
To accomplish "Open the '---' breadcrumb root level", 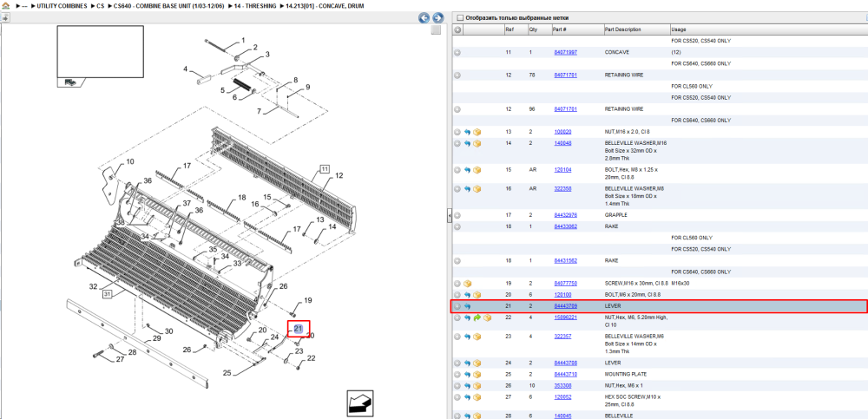I will pos(24,5).
